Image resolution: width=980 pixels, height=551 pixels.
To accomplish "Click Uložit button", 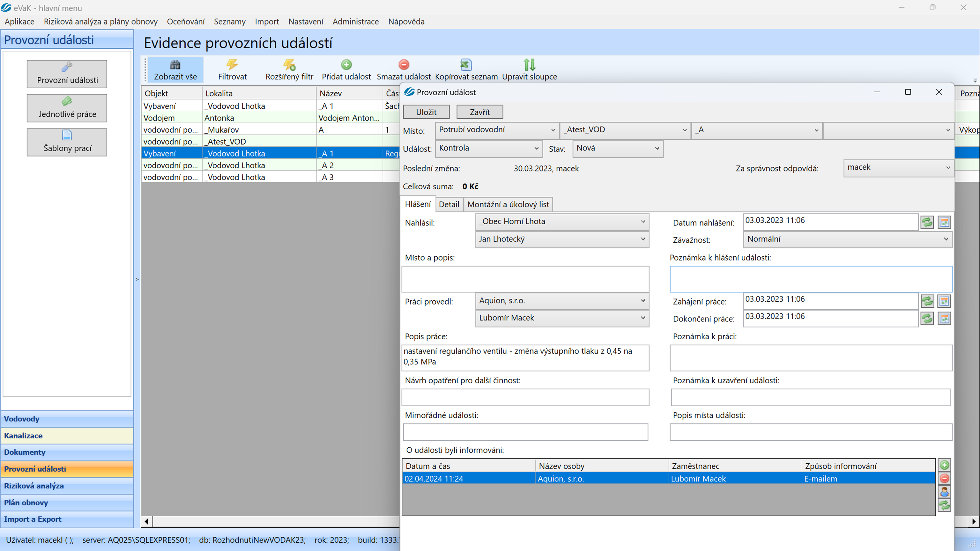I will point(426,112).
